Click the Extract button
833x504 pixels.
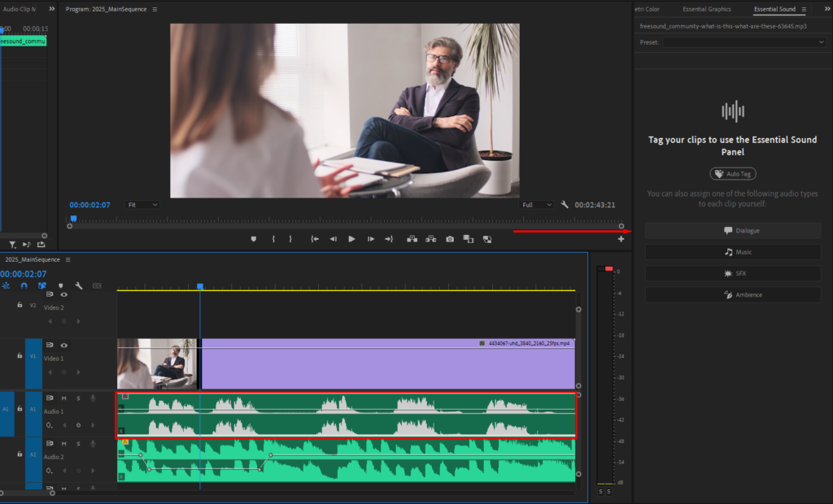pos(431,239)
